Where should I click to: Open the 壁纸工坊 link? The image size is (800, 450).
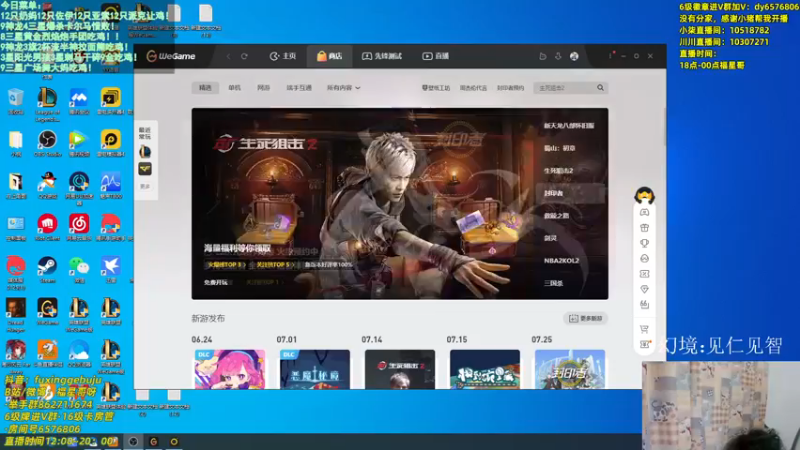(x=436, y=88)
